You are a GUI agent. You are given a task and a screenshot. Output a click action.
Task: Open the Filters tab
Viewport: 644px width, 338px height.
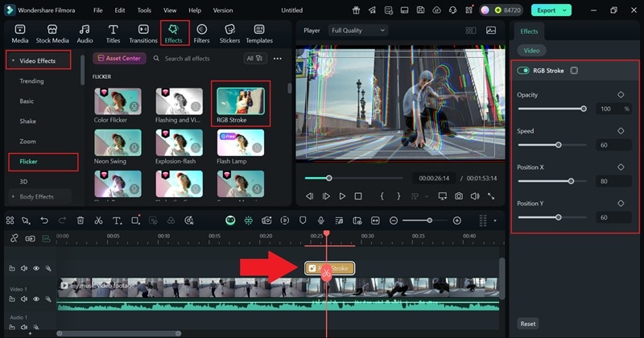coord(201,34)
